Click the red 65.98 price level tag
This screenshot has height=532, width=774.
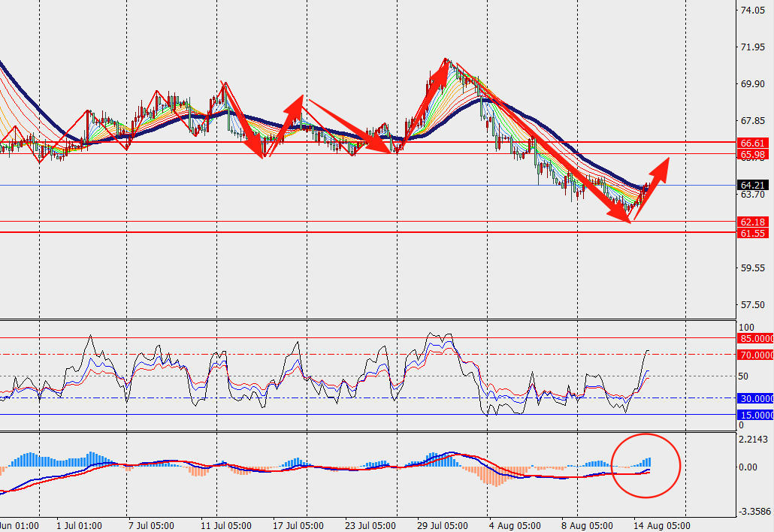coord(752,155)
